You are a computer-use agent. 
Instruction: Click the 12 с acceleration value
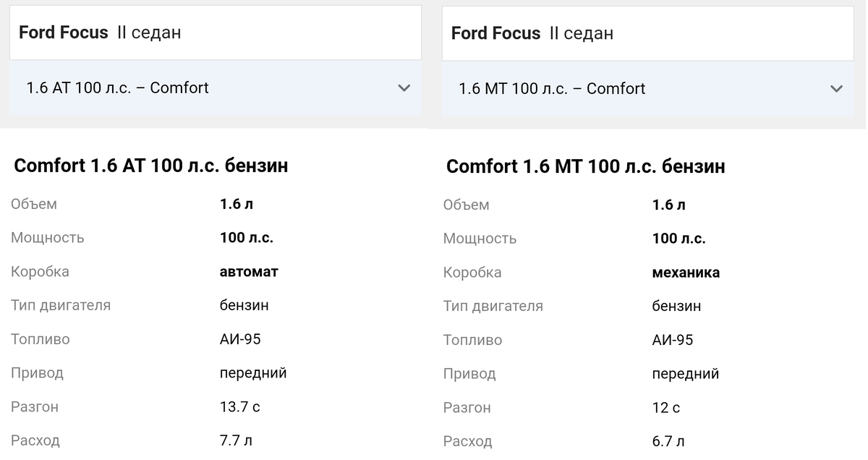point(665,407)
